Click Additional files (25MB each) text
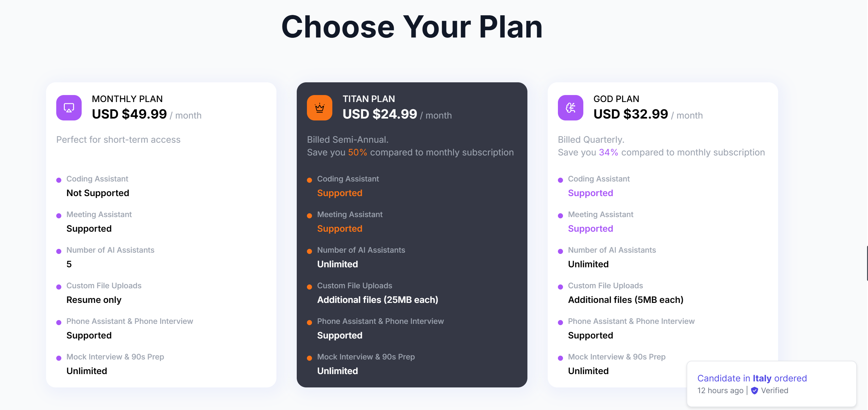This screenshot has width=868, height=410. pyautogui.click(x=377, y=300)
